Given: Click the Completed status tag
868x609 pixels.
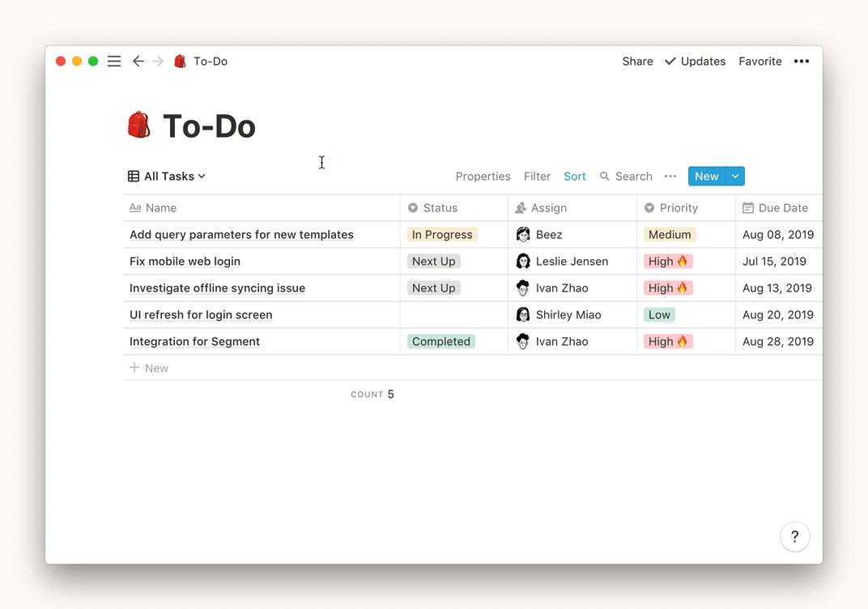Looking at the screenshot, I should pos(440,342).
